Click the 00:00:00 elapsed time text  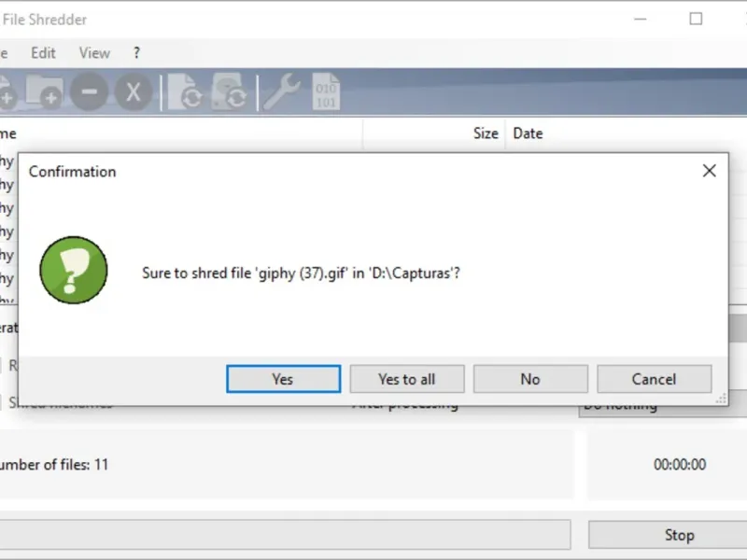tap(680, 464)
